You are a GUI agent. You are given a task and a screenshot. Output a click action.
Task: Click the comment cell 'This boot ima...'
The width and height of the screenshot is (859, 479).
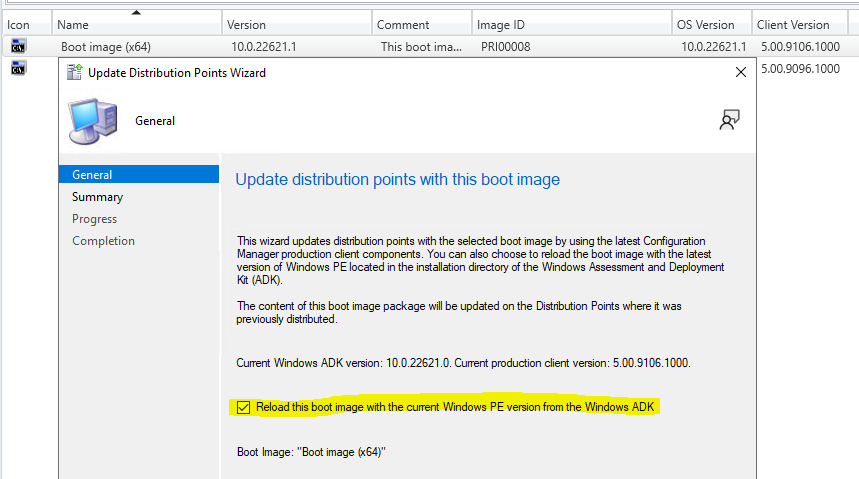pyautogui.click(x=421, y=47)
